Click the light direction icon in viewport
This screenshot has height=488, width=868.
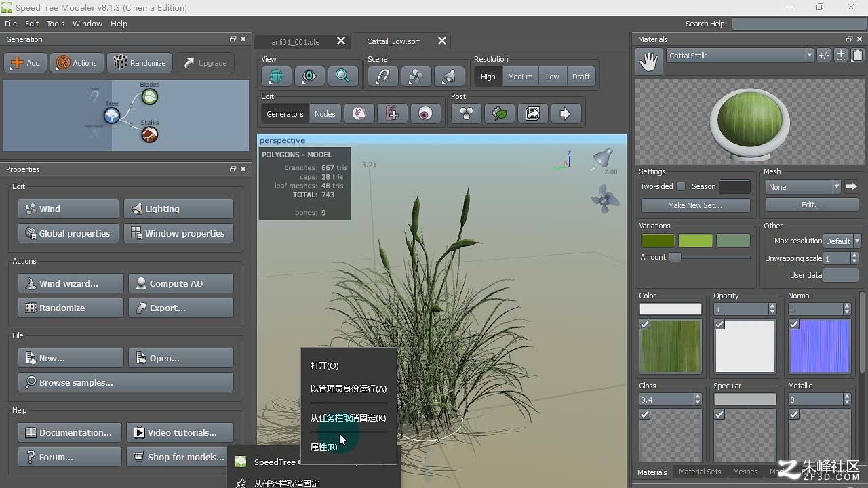(x=601, y=160)
